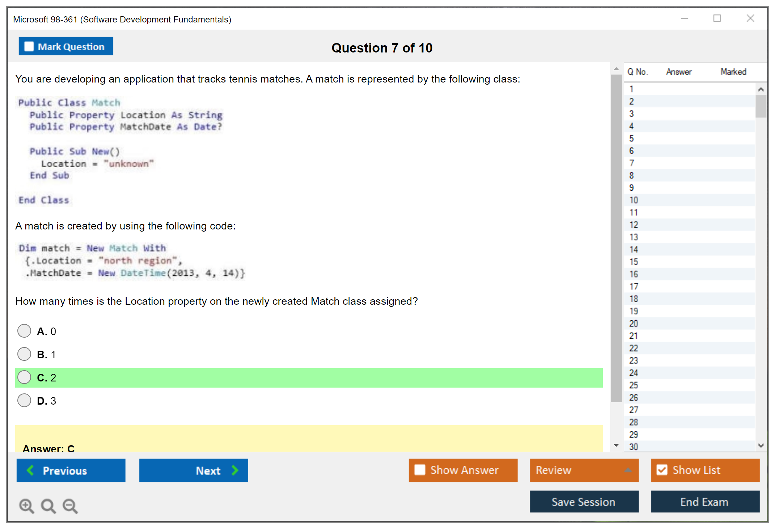Click the Answer column header
This screenshot has height=532, width=778.
(x=678, y=72)
